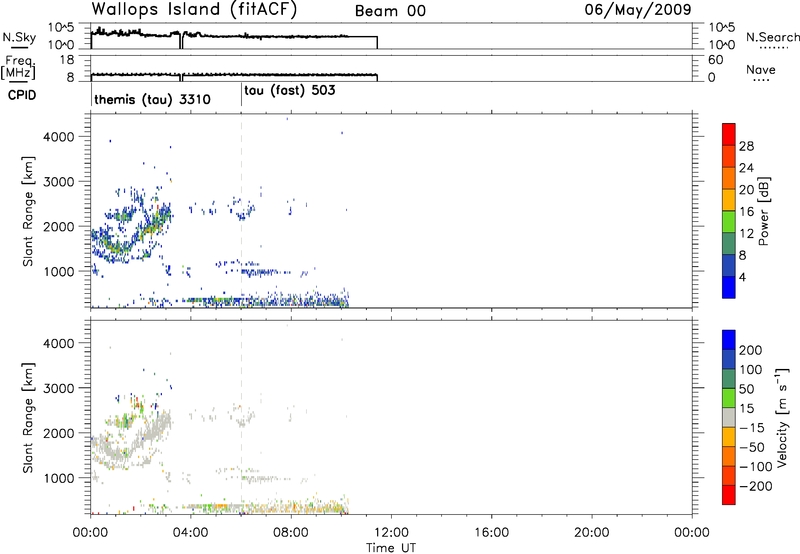
Task: Click the '10^5' label left of noise panel
Action: [61, 28]
